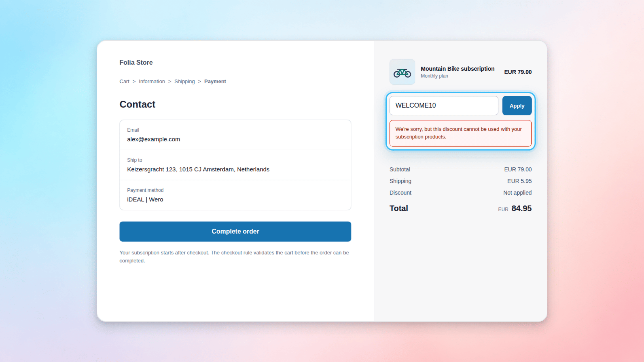Go to the Shipping breadcrumb step
644x362 pixels.
184,81
